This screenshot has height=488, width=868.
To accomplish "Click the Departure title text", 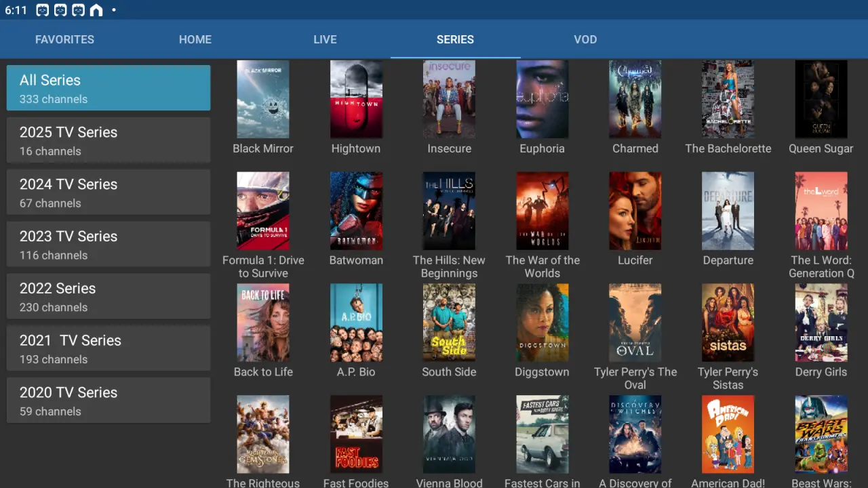I will click(x=728, y=260).
